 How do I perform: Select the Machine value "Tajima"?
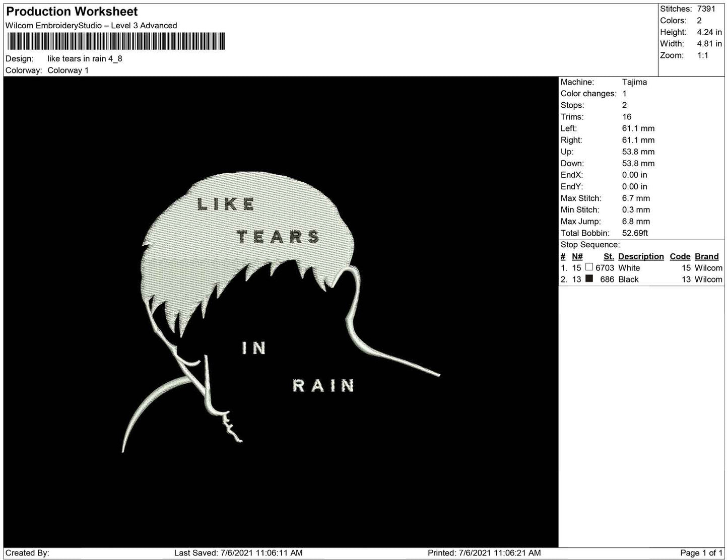tap(634, 82)
